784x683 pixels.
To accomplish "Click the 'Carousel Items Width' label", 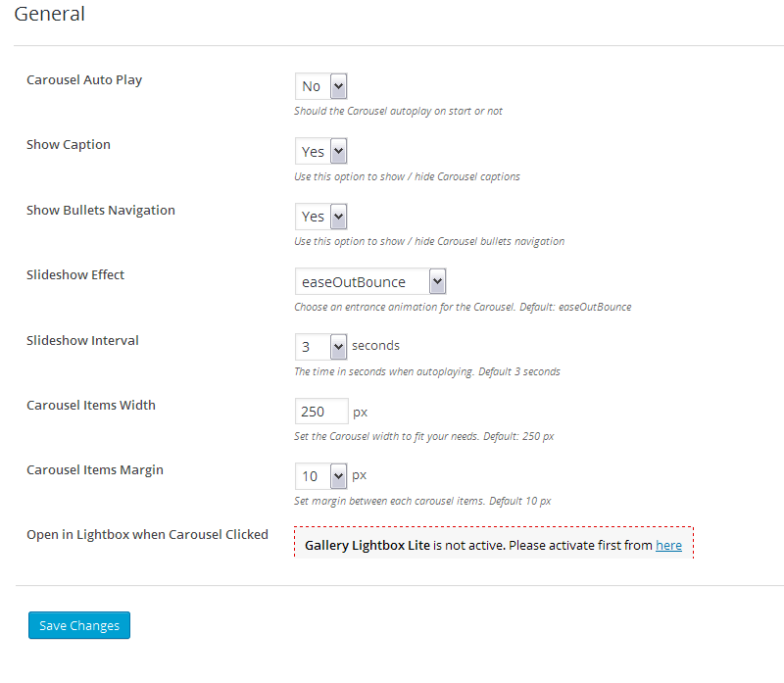I will pyautogui.click(x=91, y=405).
